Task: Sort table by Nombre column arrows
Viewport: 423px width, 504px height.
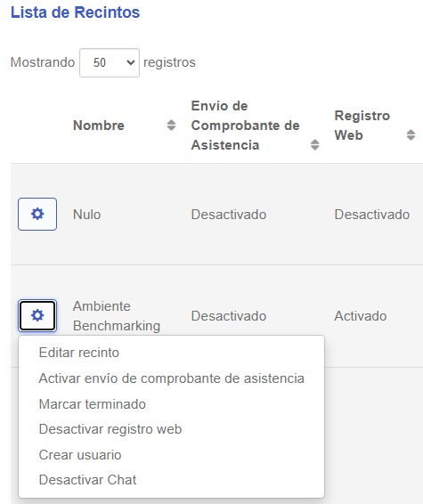Action: (x=171, y=126)
